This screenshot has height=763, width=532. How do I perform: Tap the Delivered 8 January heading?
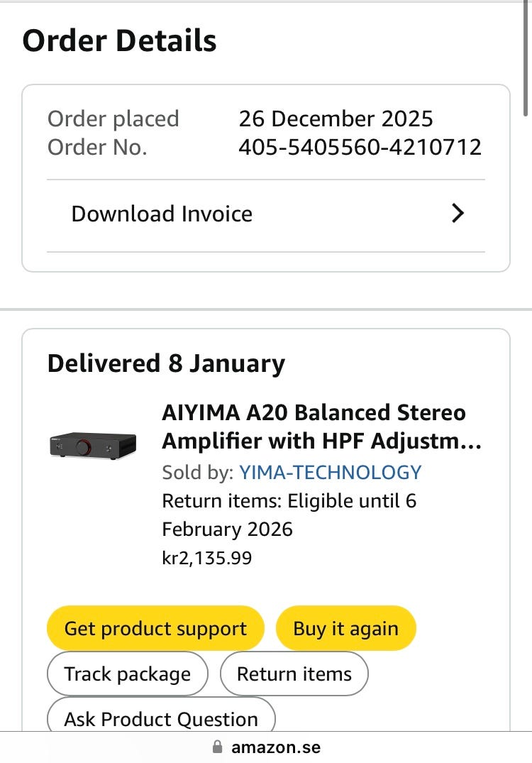click(166, 363)
